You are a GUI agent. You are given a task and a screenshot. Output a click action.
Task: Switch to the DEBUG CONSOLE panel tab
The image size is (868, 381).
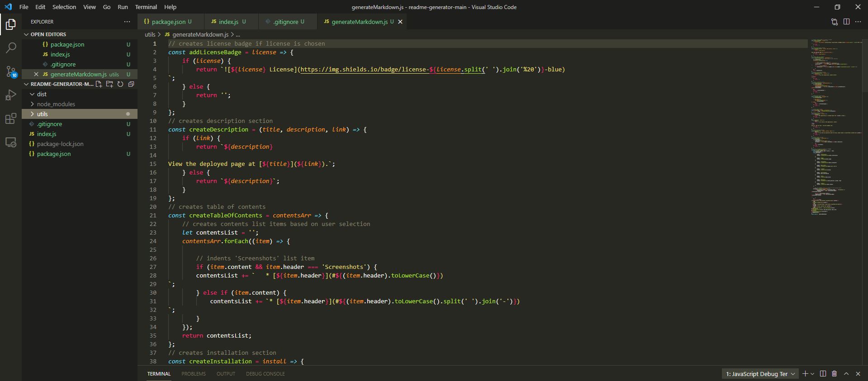click(x=266, y=374)
